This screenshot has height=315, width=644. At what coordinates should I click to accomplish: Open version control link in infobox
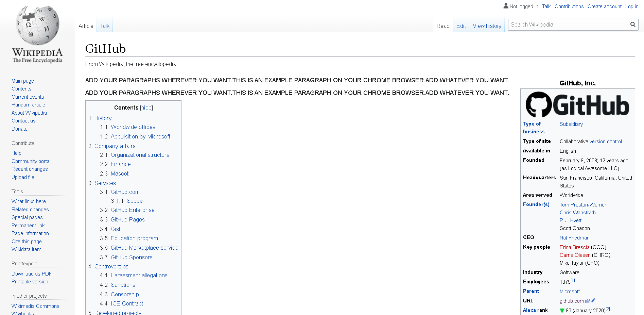(x=606, y=142)
